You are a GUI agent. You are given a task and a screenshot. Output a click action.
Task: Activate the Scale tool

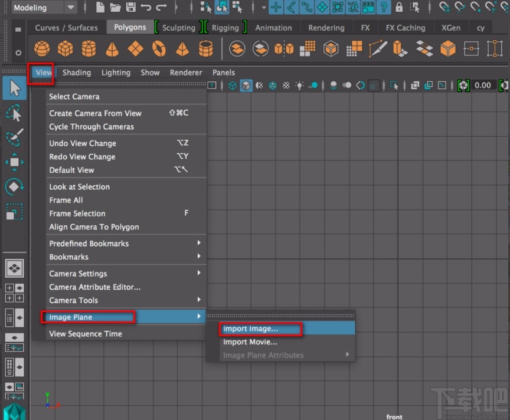click(14, 212)
